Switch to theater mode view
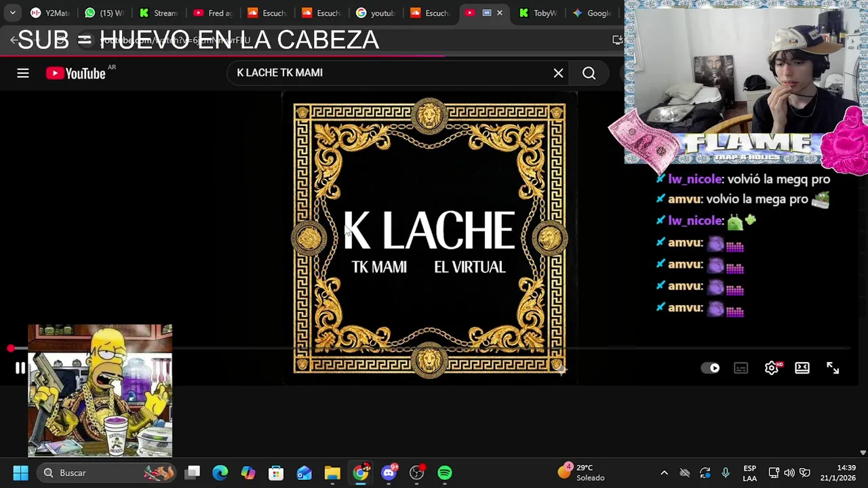 802,368
